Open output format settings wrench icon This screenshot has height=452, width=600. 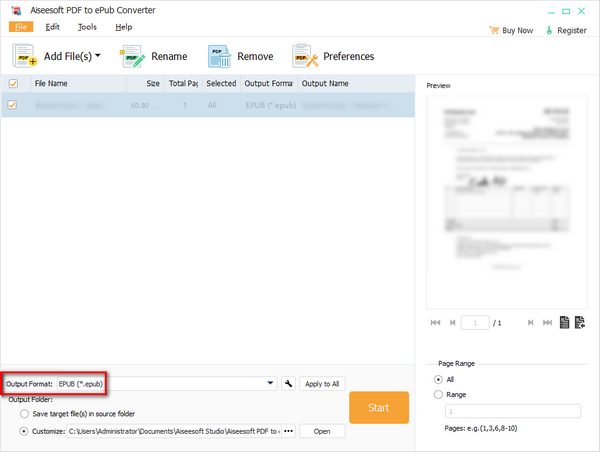288,383
